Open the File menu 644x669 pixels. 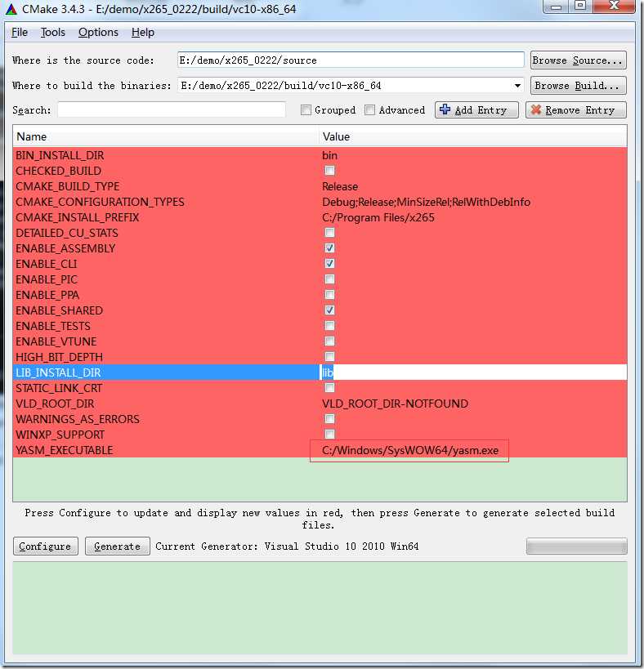coord(20,33)
